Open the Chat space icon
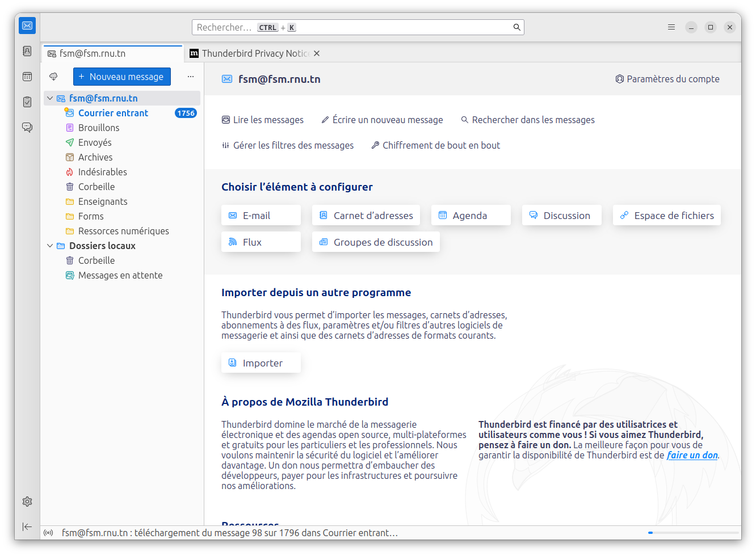This screenshot has height=556, width=756. [x=27, y=127]
